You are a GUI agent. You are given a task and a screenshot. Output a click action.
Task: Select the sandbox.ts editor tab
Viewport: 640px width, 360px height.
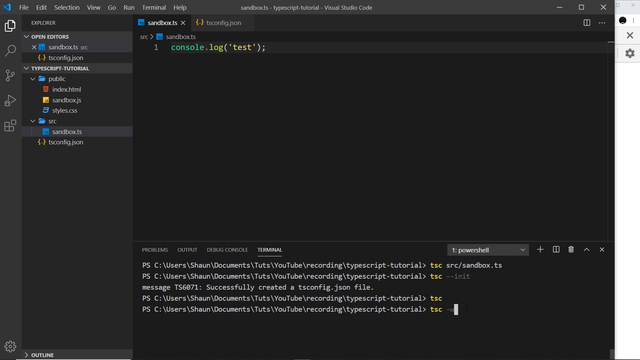(162, 23)
